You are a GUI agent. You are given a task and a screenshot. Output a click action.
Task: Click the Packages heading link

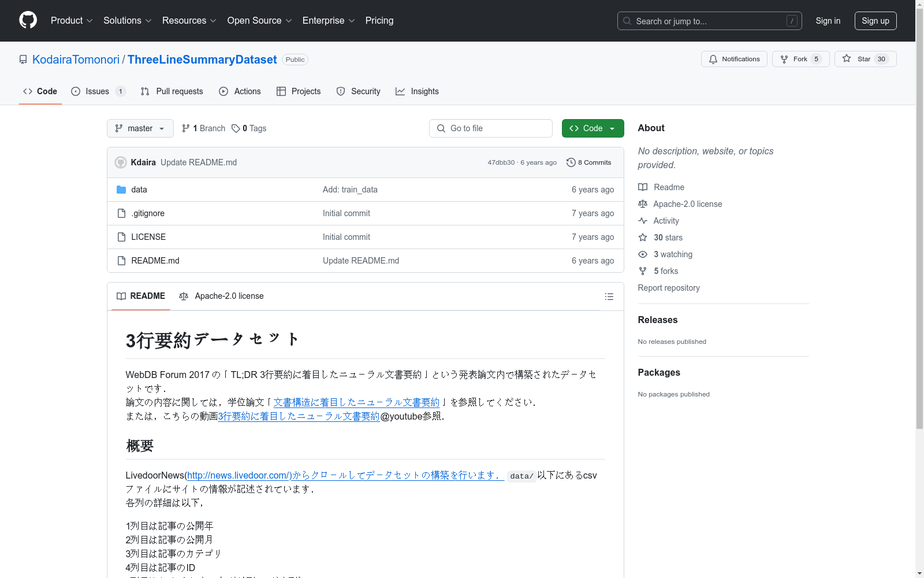pyautogui.click(x=659, y=372)
